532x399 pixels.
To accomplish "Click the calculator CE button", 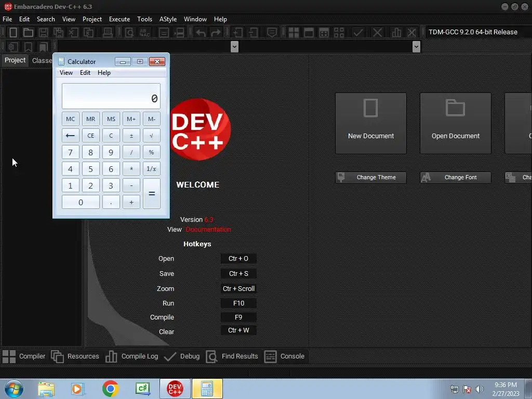I will tap(90, 136).
